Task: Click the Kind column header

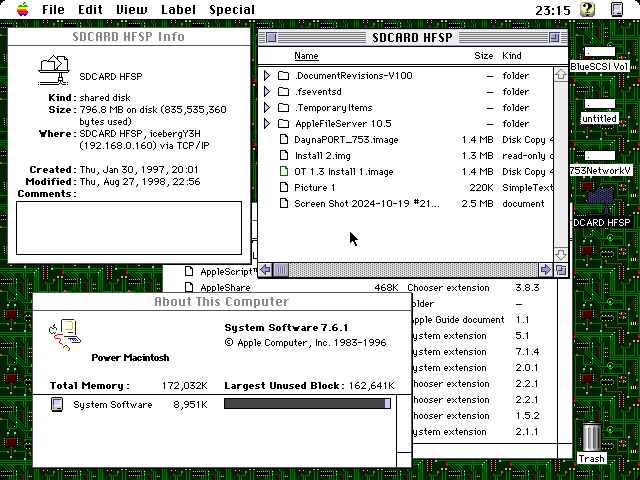Action: point(511,56)
